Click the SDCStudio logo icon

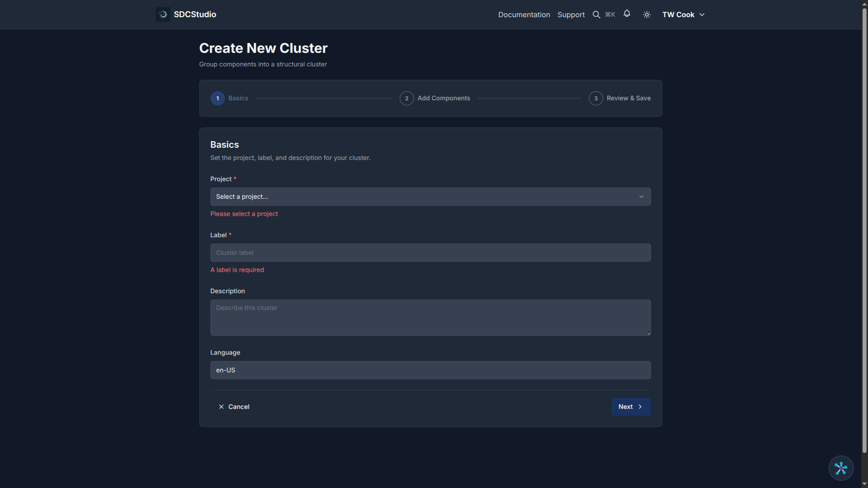click(162, 14)
